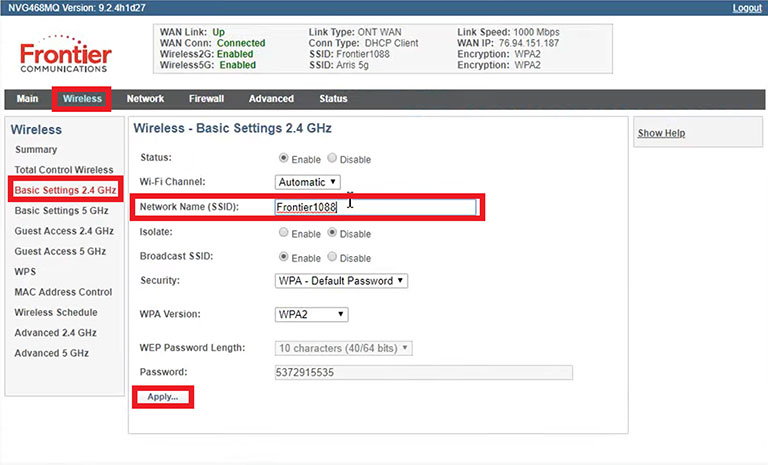Screen dimensions: 768x465
Task: Expand the WPA Version dropdown
Action: 312,315
